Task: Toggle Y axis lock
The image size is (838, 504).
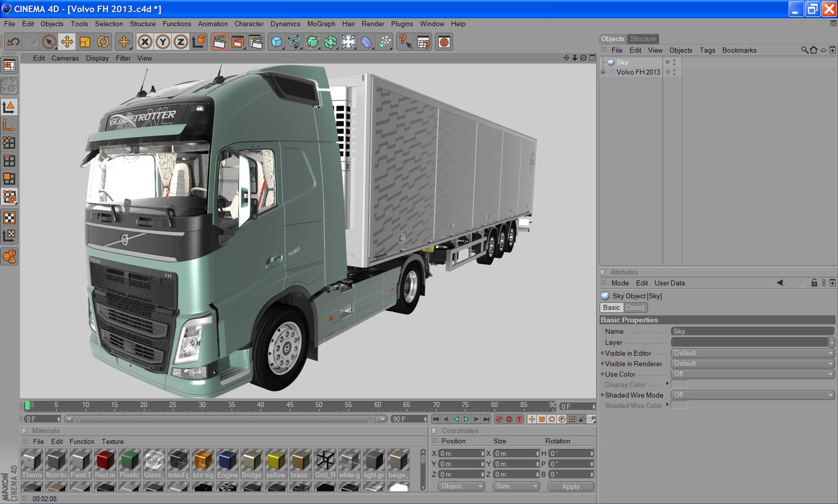Action: [162, 42]
